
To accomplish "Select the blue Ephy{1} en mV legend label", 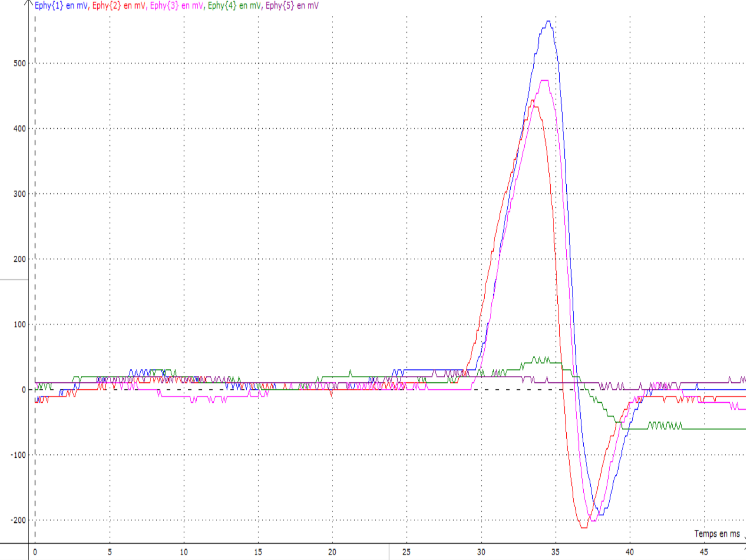I will click(61, 6).
